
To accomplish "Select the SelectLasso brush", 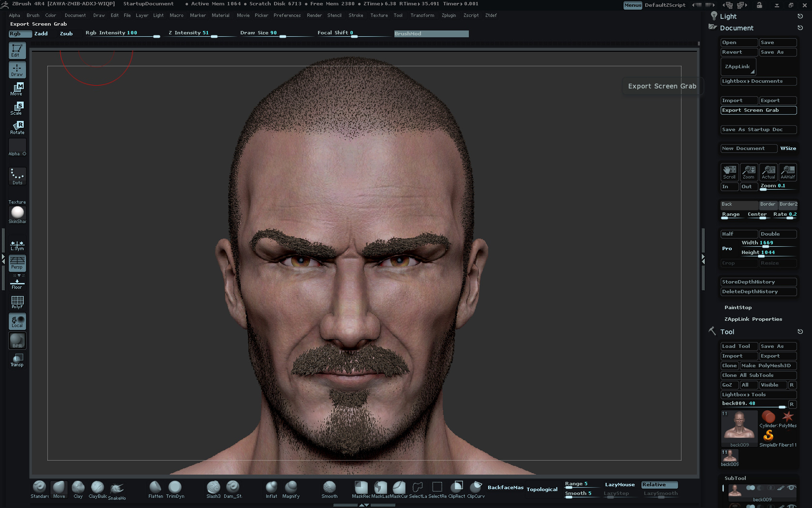I will click(418, 489).
